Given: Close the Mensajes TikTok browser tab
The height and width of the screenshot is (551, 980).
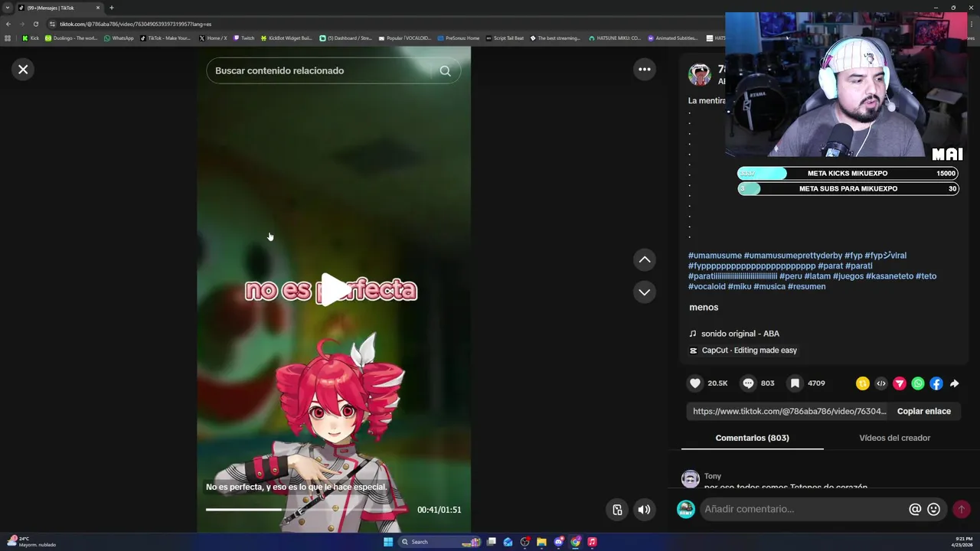Looking at the screenshot, I should point(98,8).
